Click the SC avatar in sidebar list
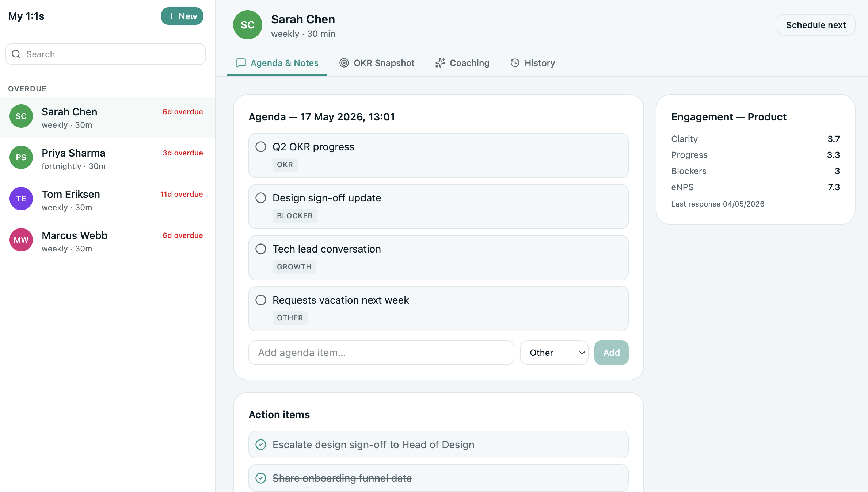 (x=21, y=116)
